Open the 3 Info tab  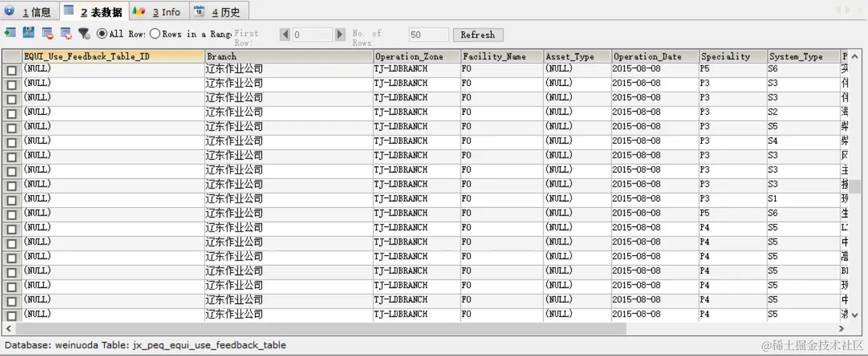coord(159,12)
